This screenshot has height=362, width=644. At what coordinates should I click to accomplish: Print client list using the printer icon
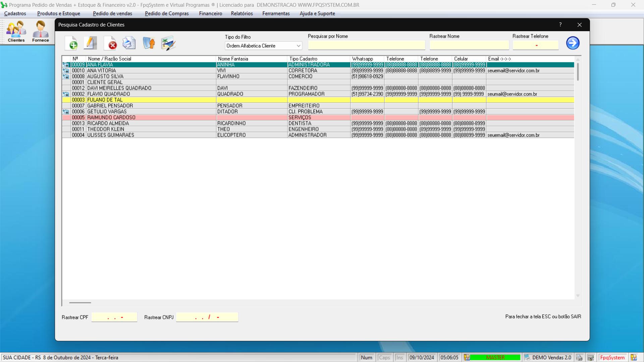[x=129, y=43]
